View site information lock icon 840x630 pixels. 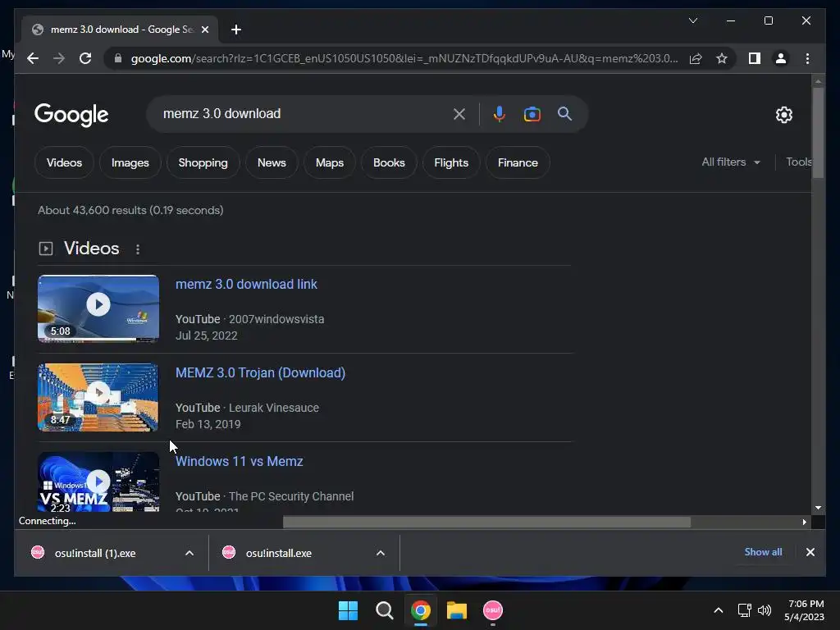click(118, 58)
